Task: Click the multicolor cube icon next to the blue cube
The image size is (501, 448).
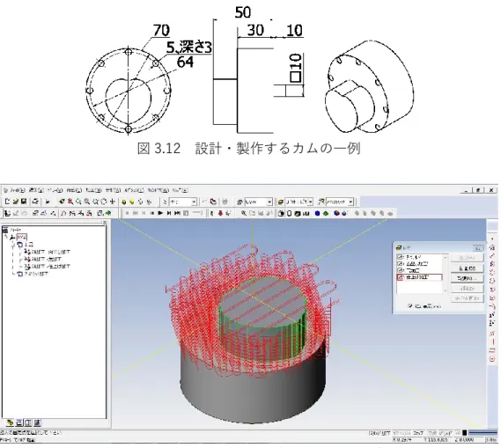Action: click(336, 213)
